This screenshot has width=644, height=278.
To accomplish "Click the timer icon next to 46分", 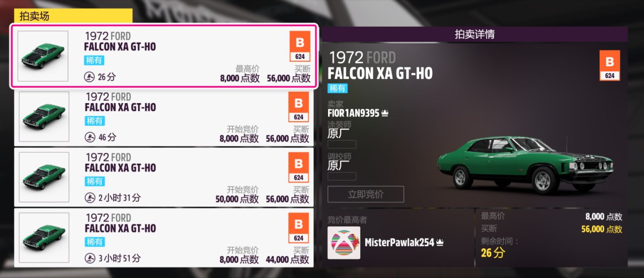I will tap(90, 137).
